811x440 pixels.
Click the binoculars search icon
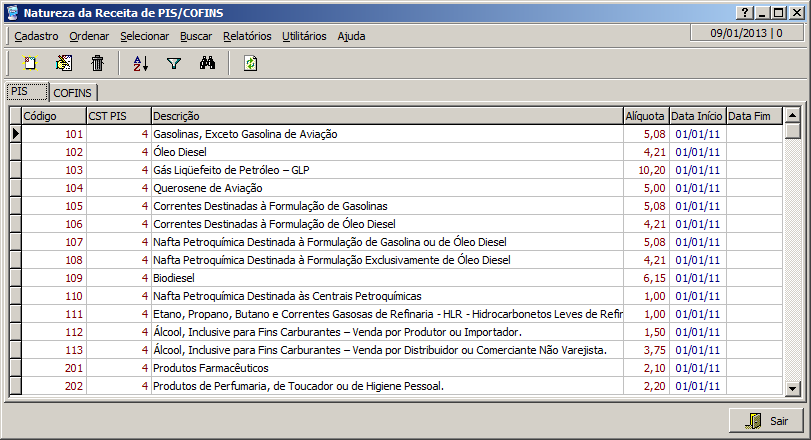click(208, 63)
